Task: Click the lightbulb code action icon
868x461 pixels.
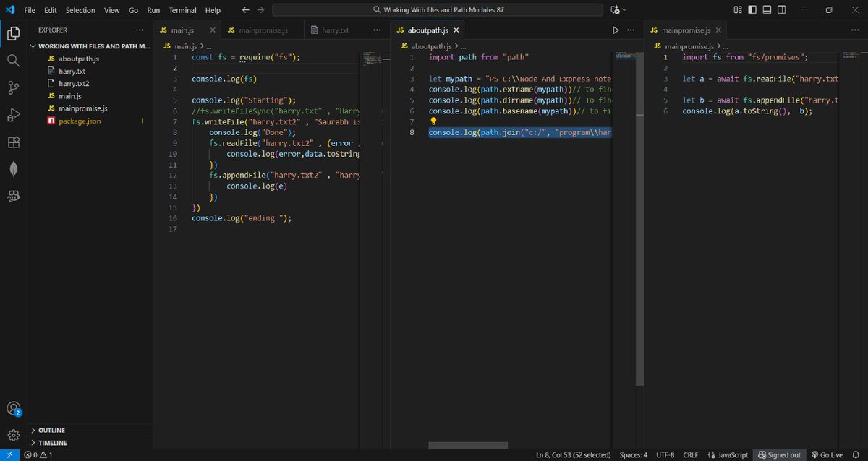Action: point(433,121)
